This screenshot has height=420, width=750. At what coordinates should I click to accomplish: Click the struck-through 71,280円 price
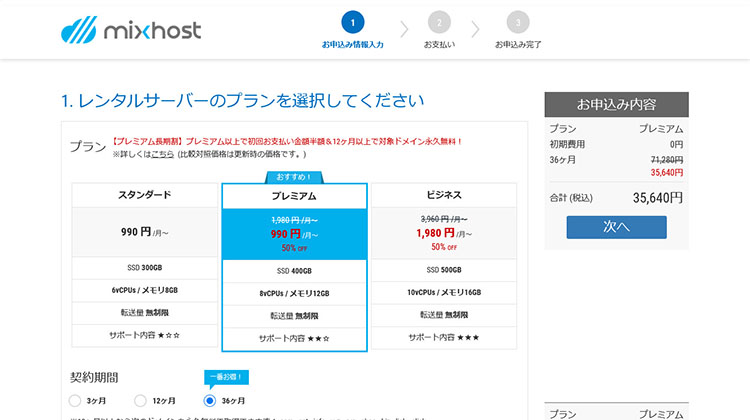point(667,159)
